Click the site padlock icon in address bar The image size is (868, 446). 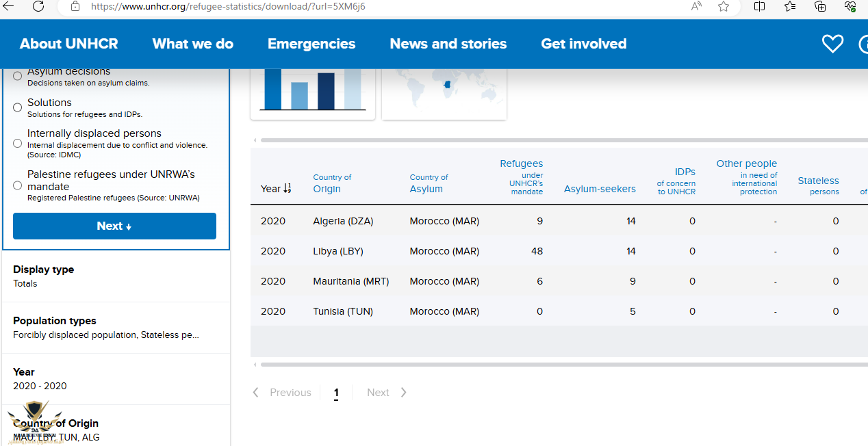pyautogui.click(x=75, y=6)
